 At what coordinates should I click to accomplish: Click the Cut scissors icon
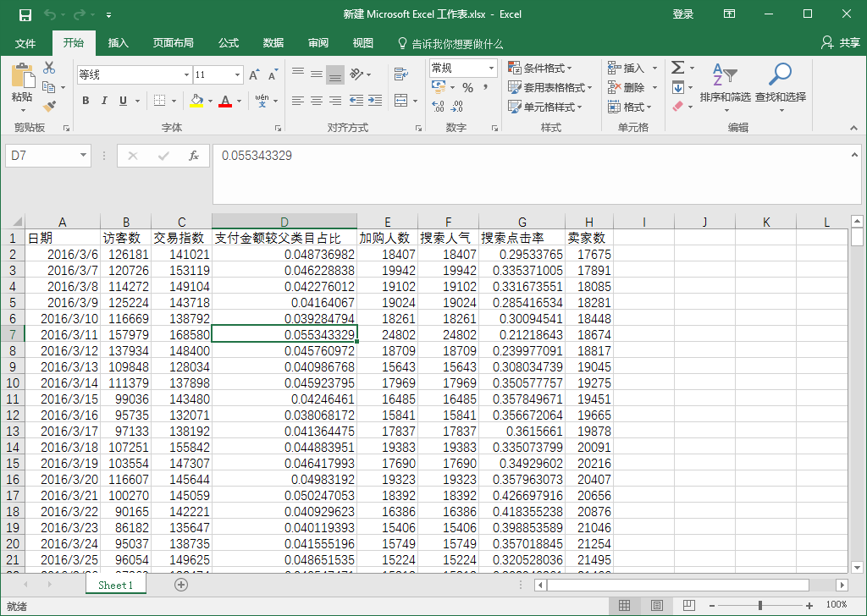coord(49,68)
